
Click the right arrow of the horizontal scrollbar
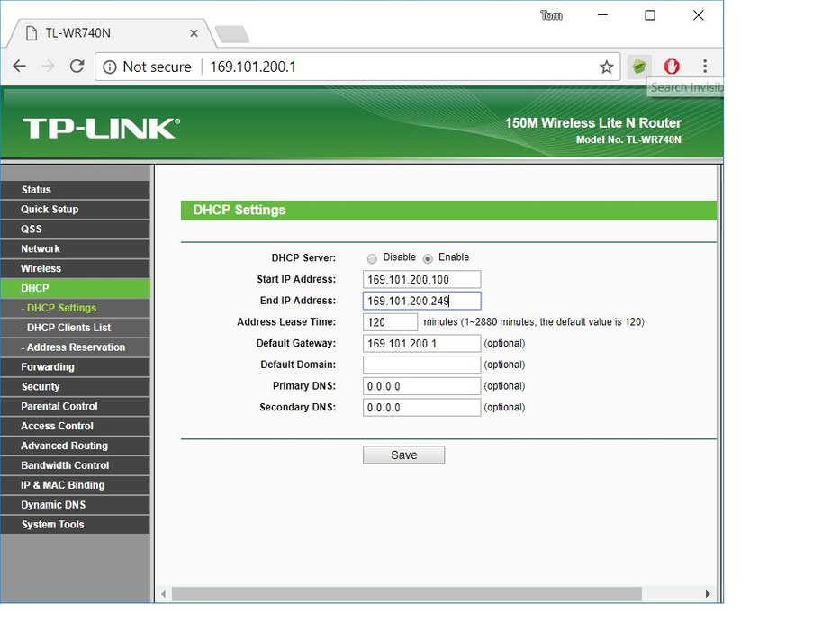[709, 594]
